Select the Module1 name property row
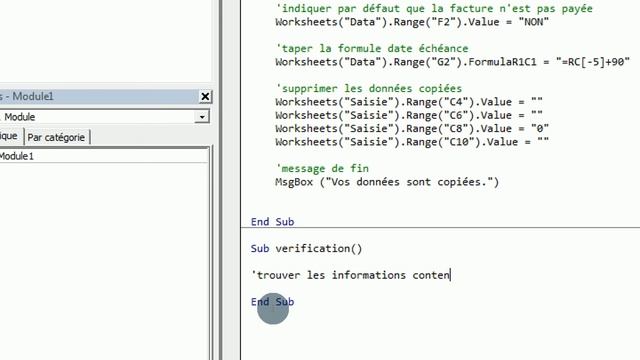640x360 pixels. point(104,156)
